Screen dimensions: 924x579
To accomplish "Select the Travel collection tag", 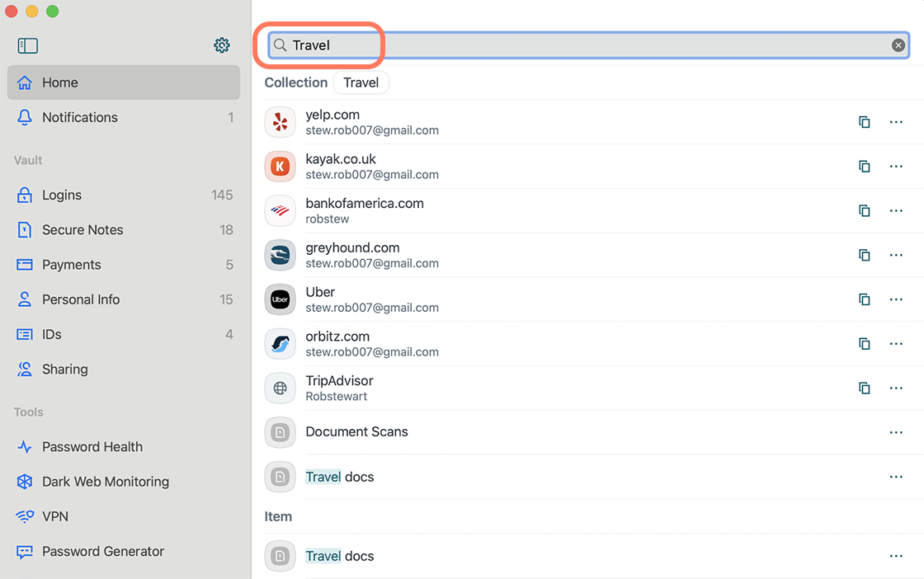I will coord(361,82).
